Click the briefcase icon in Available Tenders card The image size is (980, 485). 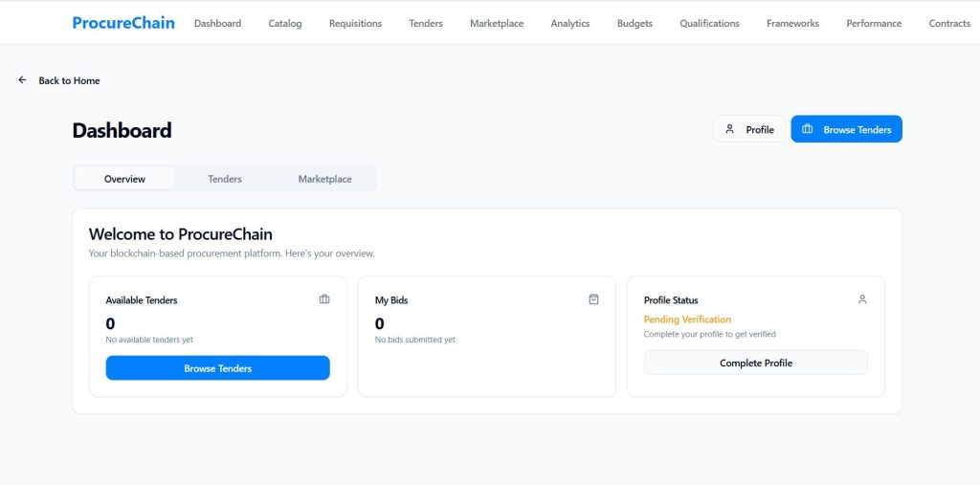324,299
